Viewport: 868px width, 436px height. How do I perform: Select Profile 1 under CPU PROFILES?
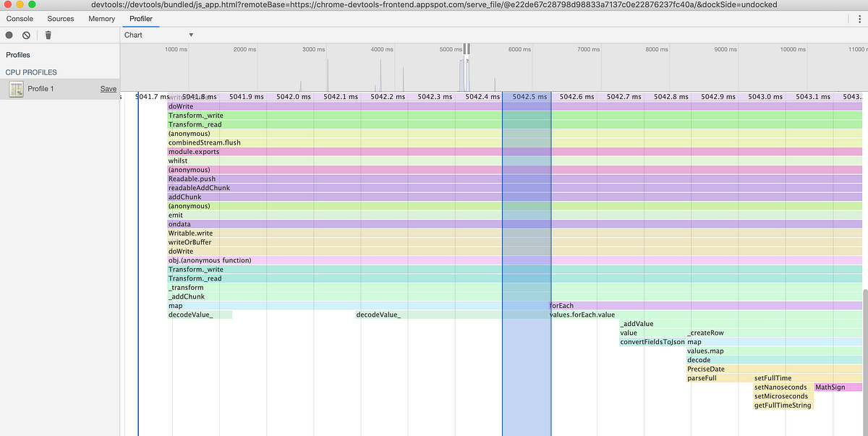(x=43, y=88)
